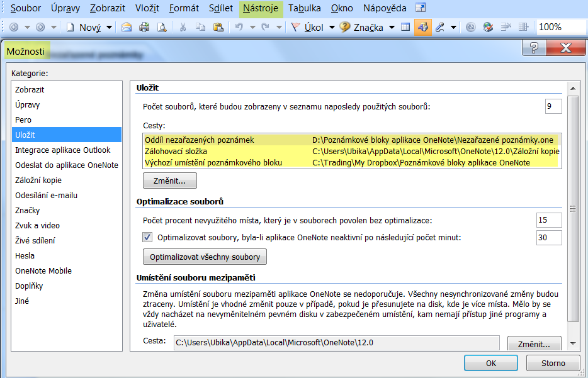This screenshot has width=588, height=378.
Task: Open the Značka dropdown arrow
Action: (392, 27)
